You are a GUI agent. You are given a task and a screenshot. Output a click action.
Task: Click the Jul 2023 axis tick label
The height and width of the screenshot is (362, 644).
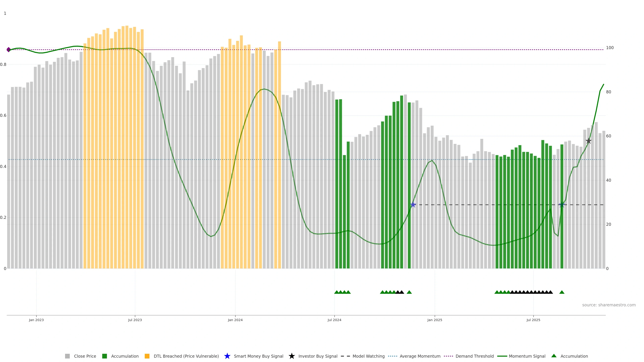(135, 320)
